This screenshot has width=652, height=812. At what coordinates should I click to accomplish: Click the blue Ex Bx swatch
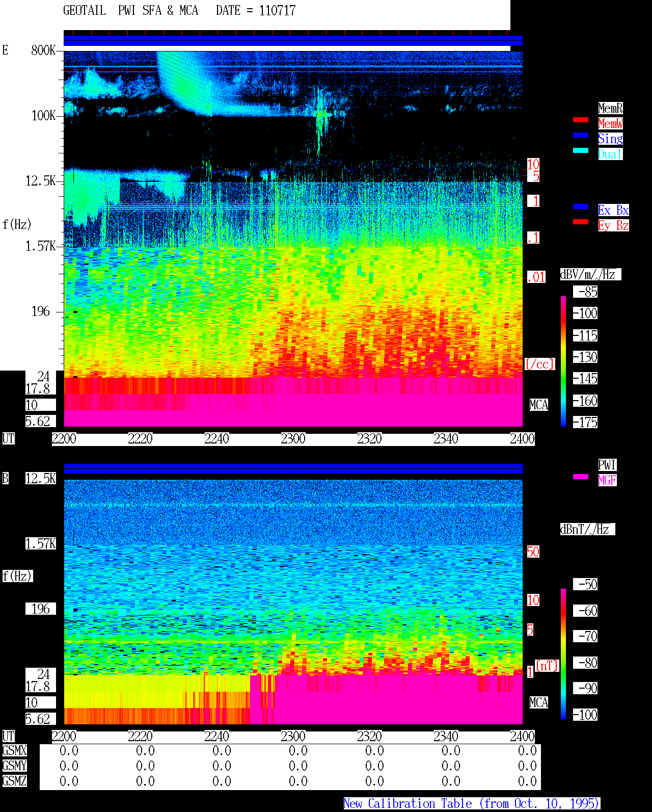pyautogui.click(x=581, y=206)
